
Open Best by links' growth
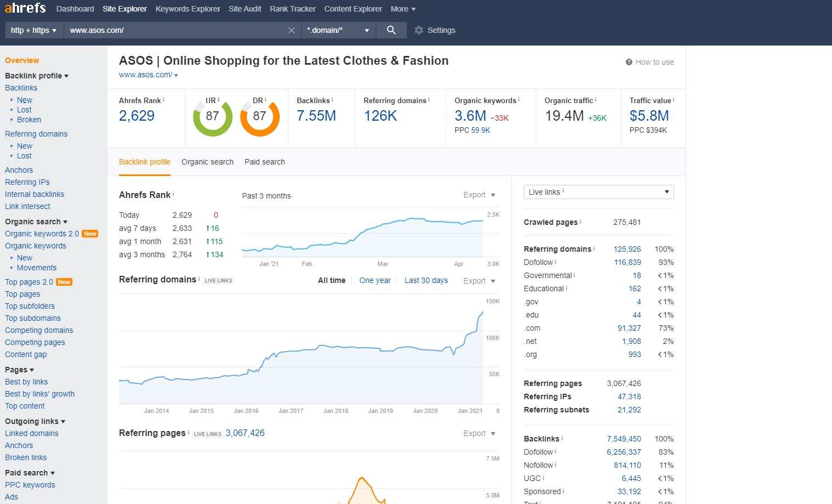click(x=39, y=394)
